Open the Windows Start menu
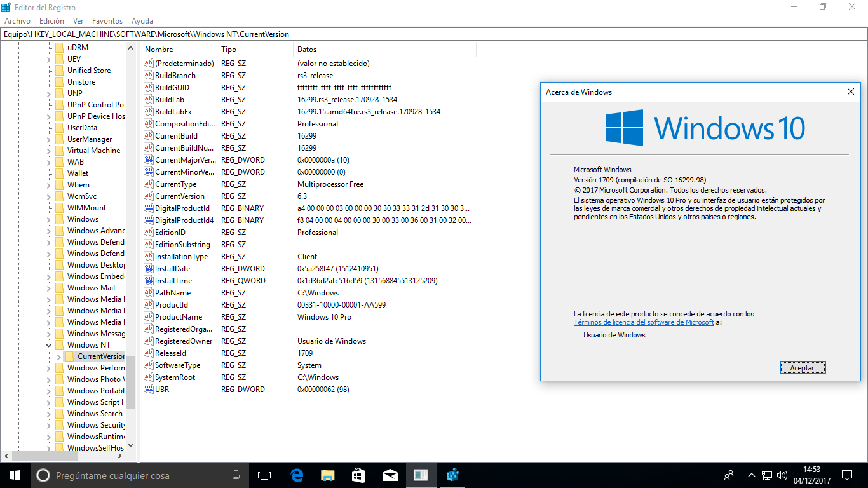 coord(15,475)
